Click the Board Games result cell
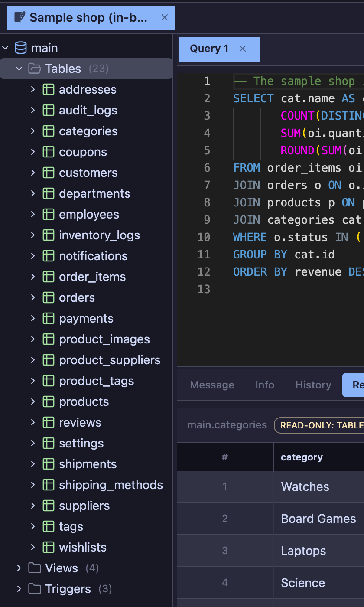The image size is (364, 607). click(x=318, y=519)
